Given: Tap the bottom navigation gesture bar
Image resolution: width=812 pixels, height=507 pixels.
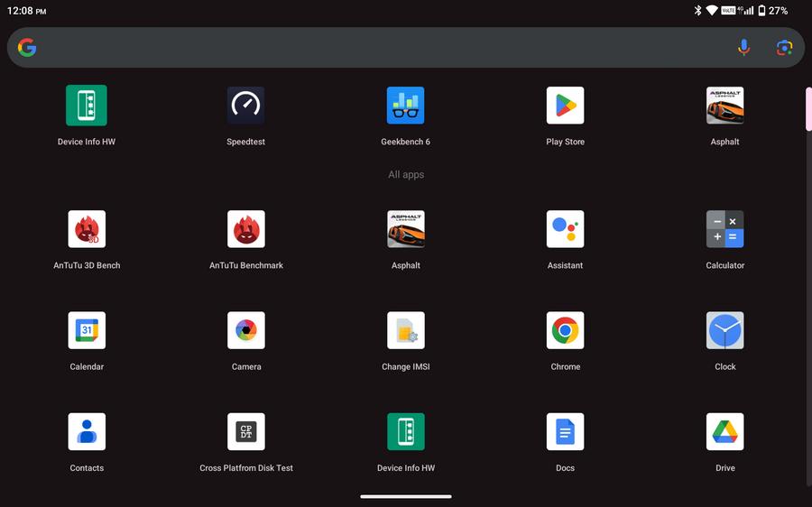Looking at the screenshot, I should [x=405, y=497].
